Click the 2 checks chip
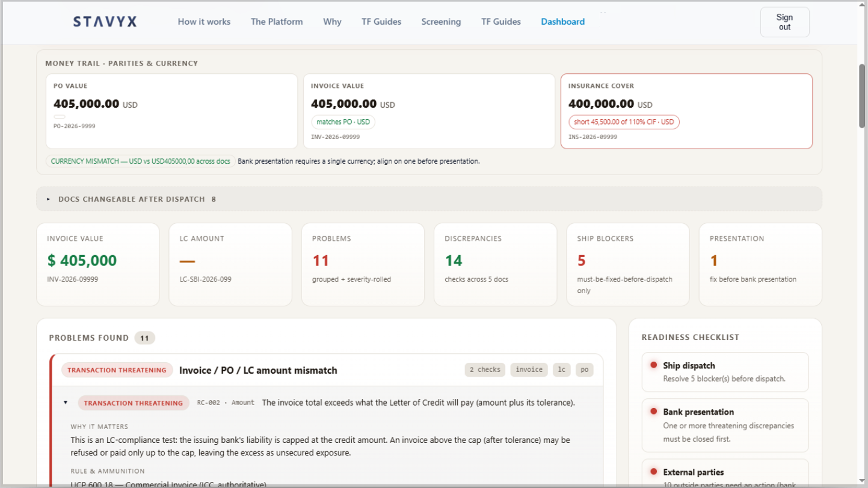 point(485,370)
